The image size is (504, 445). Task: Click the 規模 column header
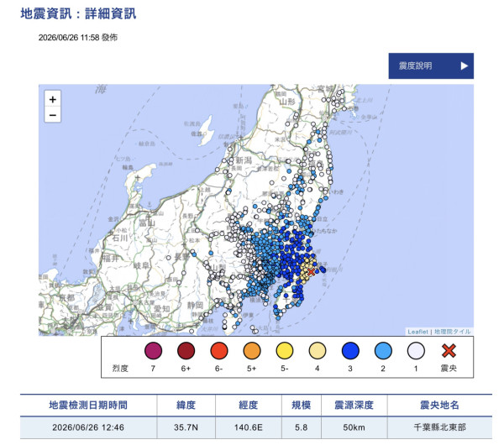[302, 406]
